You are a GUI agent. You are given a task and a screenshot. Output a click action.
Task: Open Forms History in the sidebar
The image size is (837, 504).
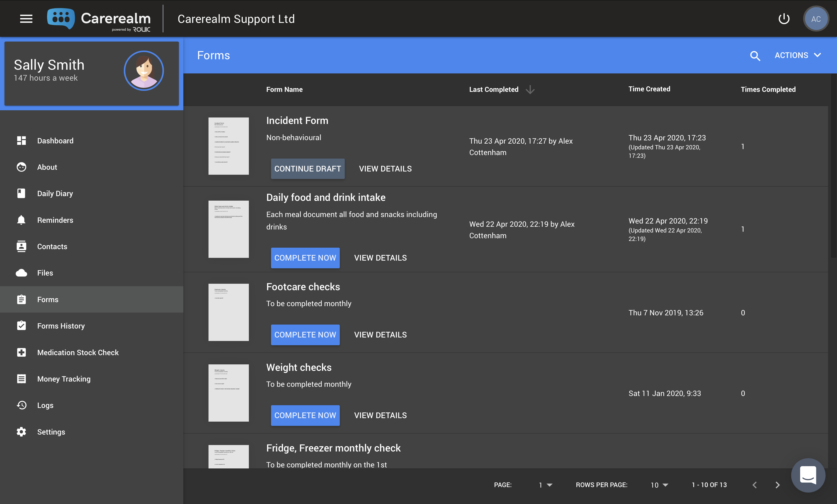92,326
